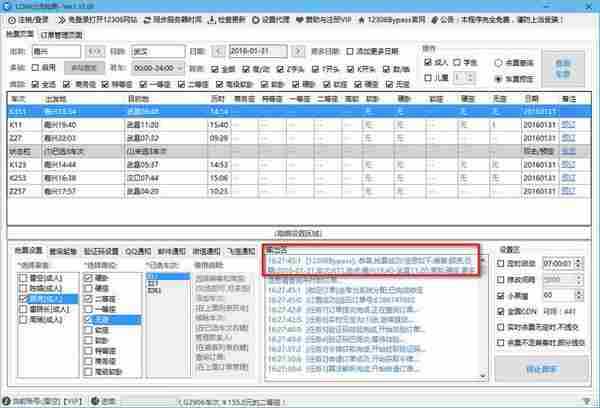Click the 公告 announcement icon

point(434,20)
